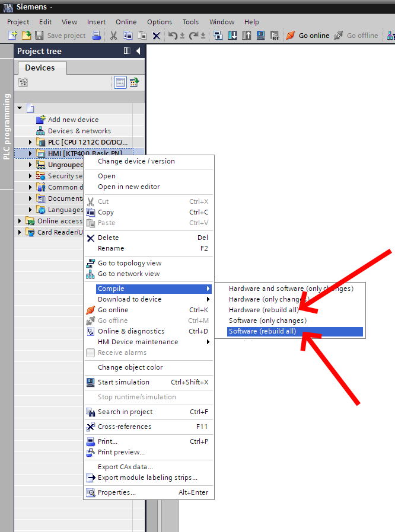
Task: Expand the Common data node
Action: [30, 187]
